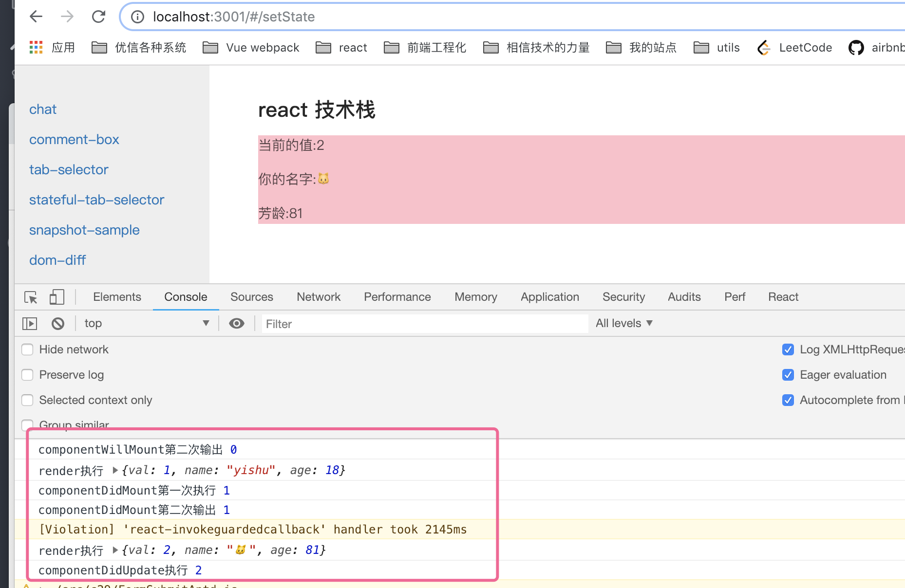
Task: Enable the Selected context only checkbox
Action: (x=27, y=400)
